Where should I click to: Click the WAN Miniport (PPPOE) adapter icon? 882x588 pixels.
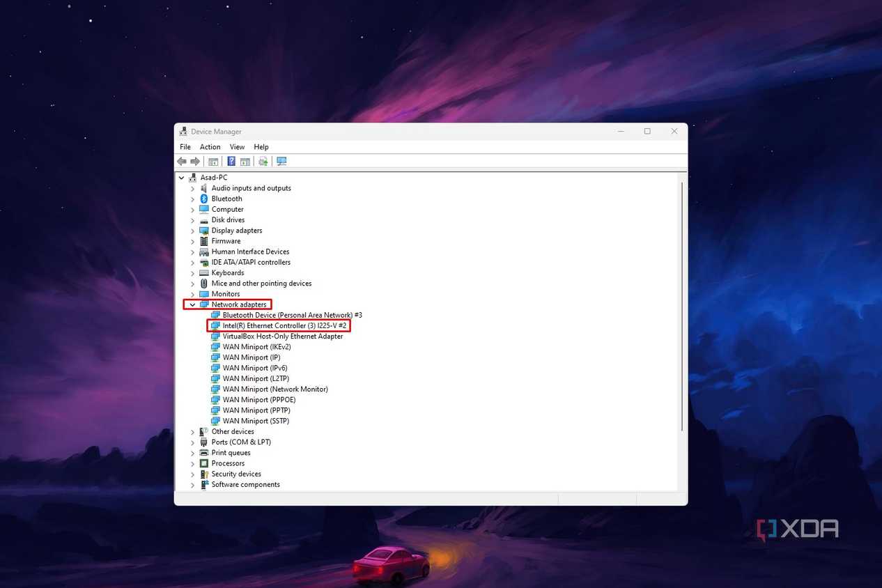pyautogui.click(x=215, y=400)
